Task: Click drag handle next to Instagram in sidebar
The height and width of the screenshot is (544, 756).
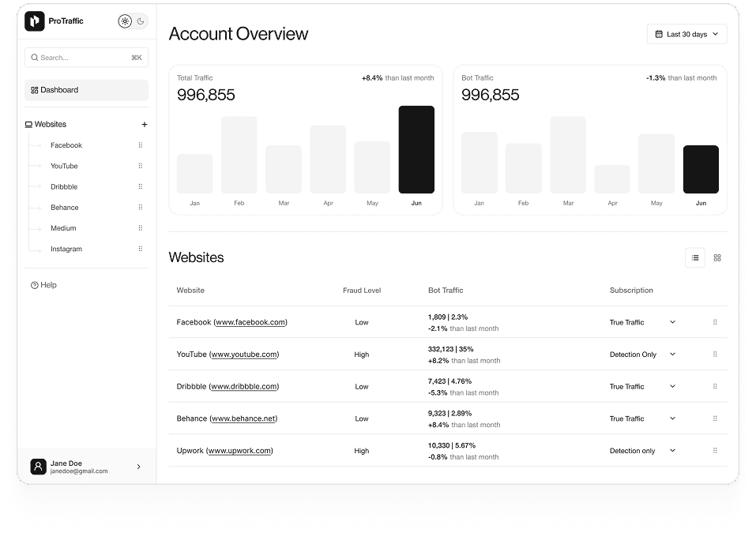Action: click(x=141, y=249)
